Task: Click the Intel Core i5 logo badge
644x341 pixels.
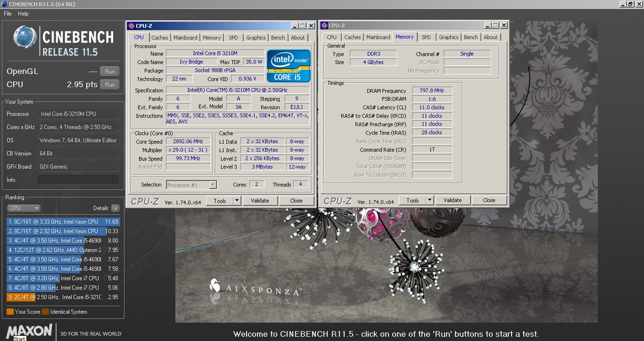Action: (289, 66)
